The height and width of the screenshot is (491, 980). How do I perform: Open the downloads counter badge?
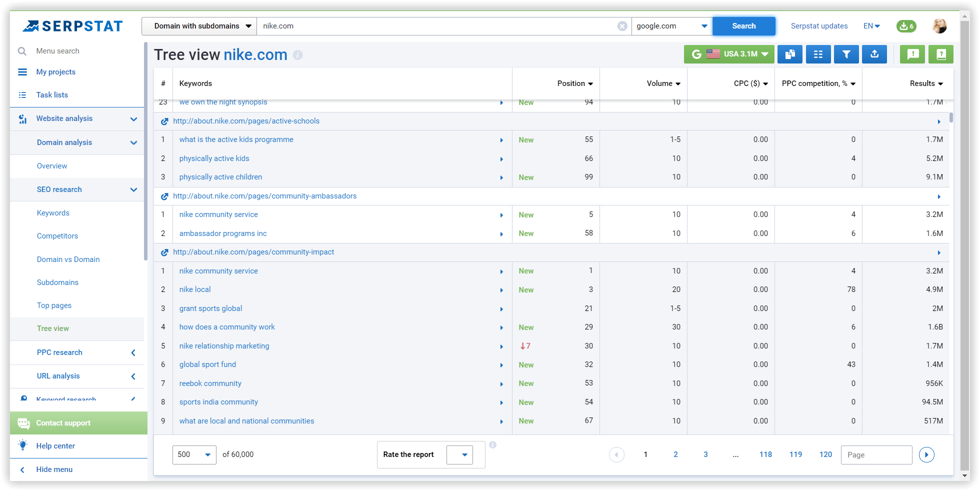(906, 26)
